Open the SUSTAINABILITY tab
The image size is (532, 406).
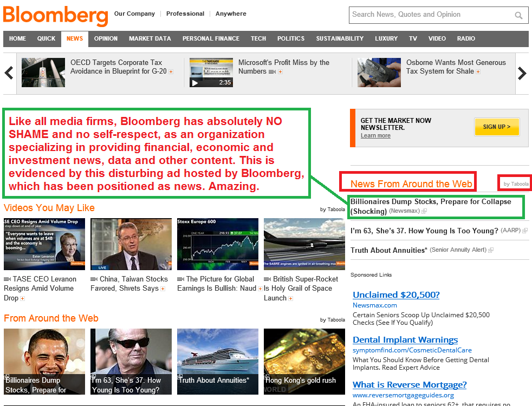click(x=340, y=38)
